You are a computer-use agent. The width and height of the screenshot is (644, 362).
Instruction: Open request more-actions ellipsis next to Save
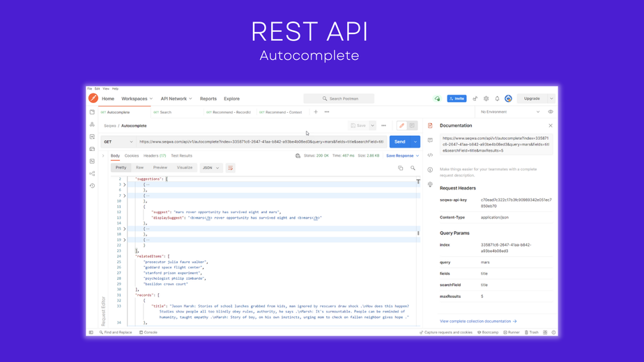tap(383, 125)
